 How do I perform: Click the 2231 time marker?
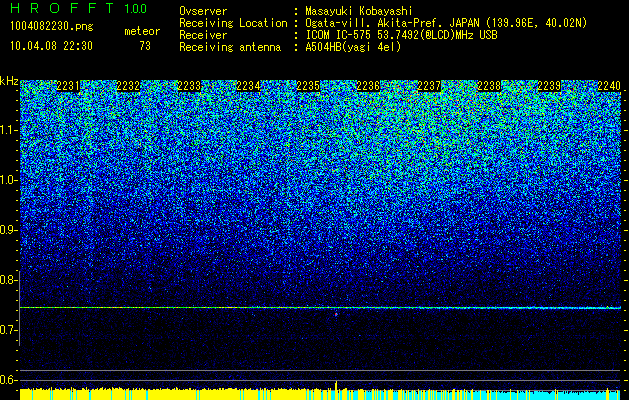tap(68, 86)
